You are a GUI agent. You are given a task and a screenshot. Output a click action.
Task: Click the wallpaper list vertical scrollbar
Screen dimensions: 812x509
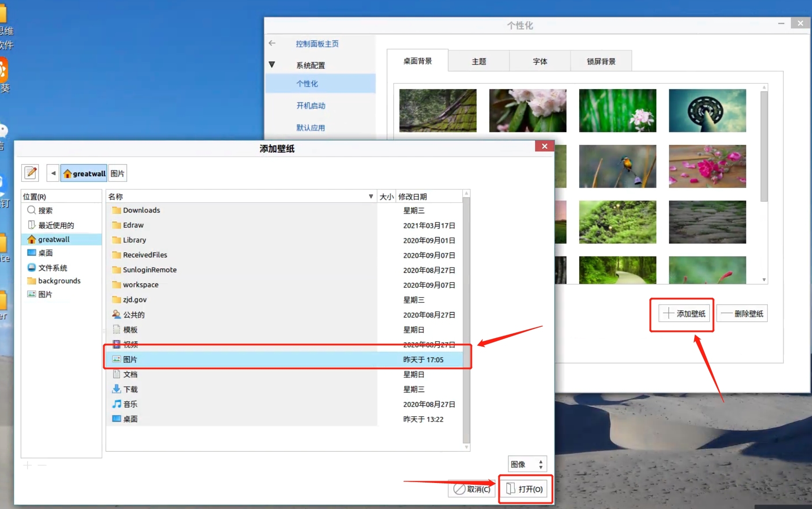coord(764,146)
